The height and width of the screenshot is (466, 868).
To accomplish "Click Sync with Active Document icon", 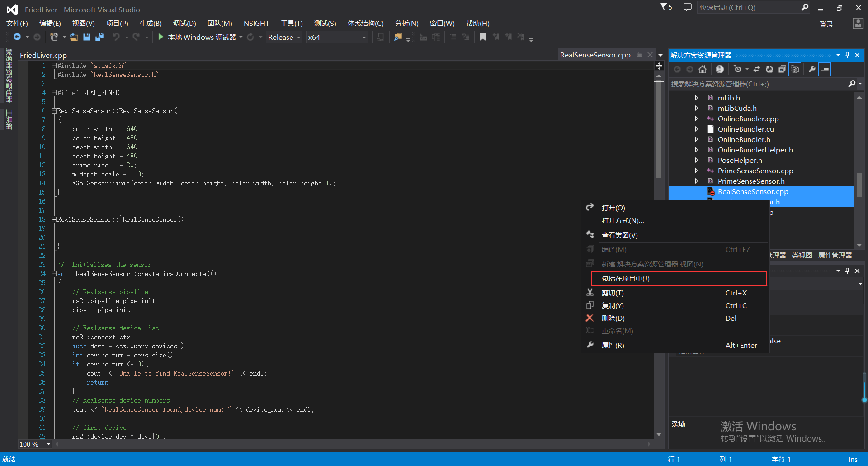I will 757,69.
